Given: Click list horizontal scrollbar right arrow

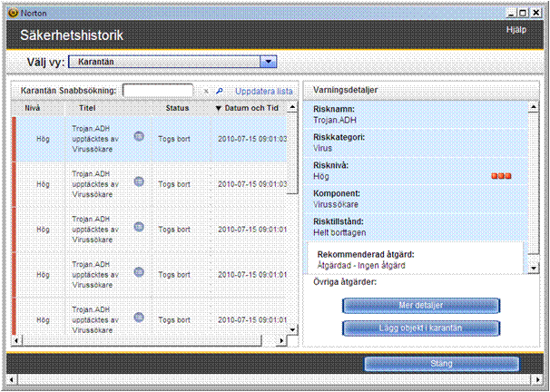Looking at the screenshot, I should [281, 340].
